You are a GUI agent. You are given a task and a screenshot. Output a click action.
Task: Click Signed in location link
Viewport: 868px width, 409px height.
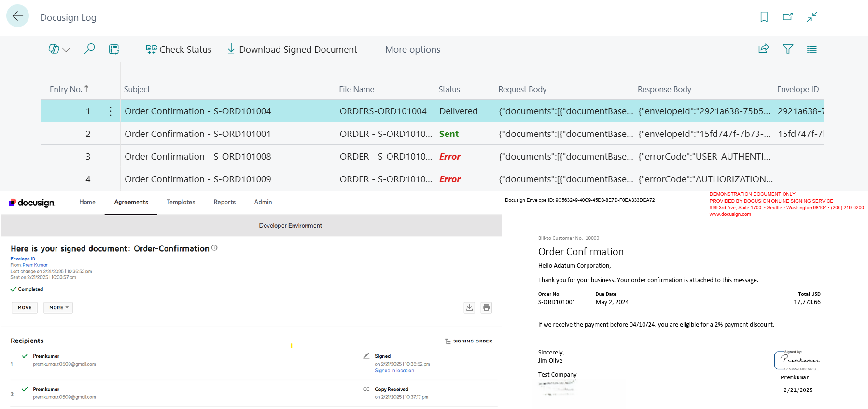tap(394, 371)
